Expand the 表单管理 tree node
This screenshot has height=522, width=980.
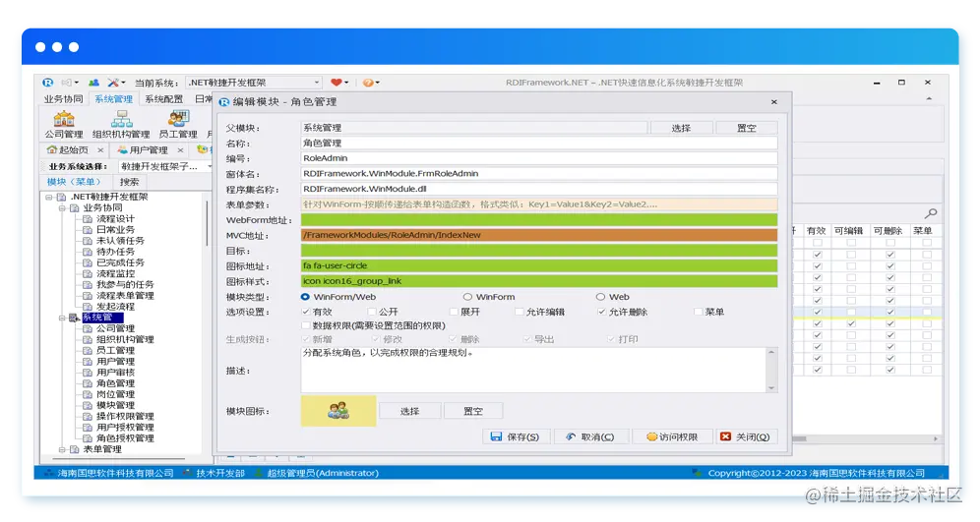click(x=62, y=449)
